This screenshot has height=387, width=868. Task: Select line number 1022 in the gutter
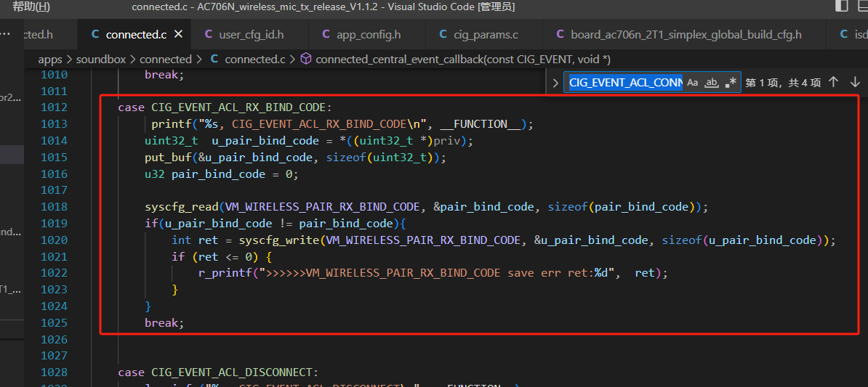[x=54, y=273]
